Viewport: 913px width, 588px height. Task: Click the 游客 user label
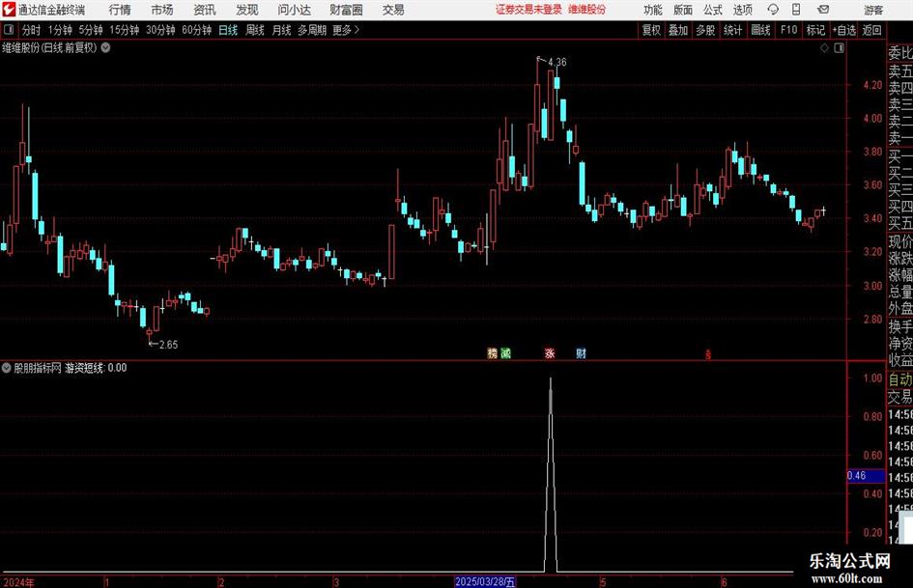click(873, 10)
